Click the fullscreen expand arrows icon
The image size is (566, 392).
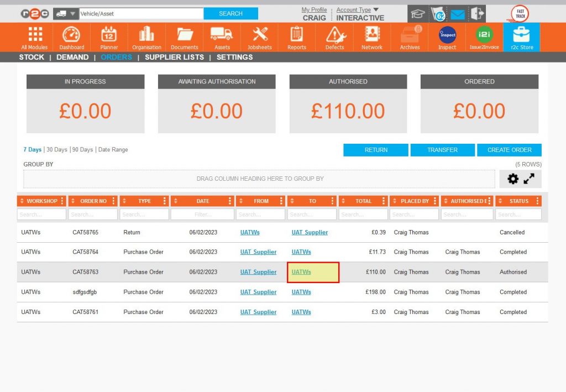pyautogui.click(x=530, y=179)
